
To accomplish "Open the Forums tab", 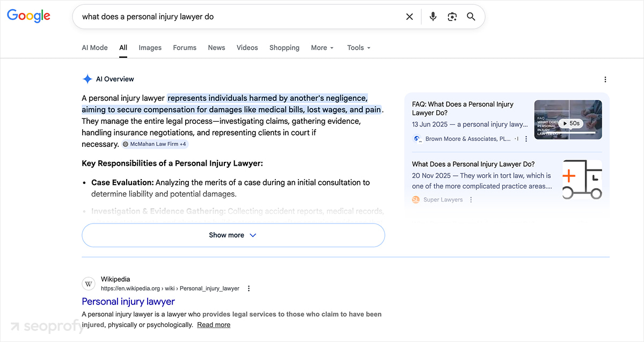I will 185,48.
